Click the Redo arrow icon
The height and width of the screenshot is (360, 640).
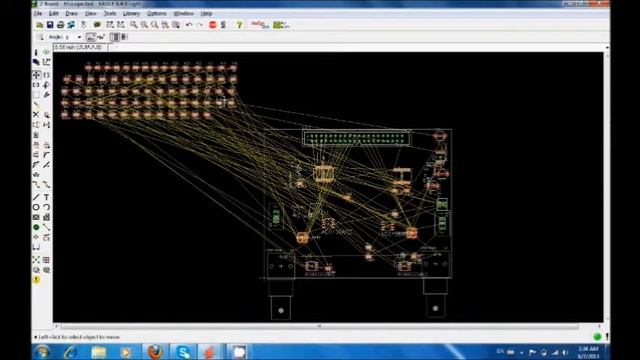coord(200,25)
